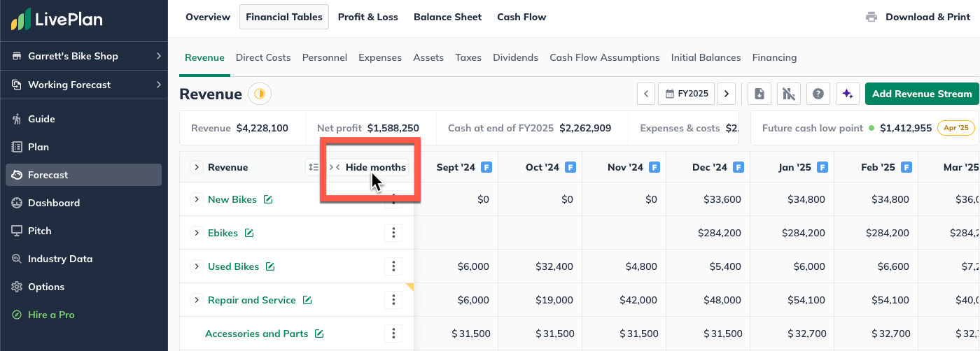Open three-dot menu for Repair and Service
This screenshot has height=351, width=980.
393,300
